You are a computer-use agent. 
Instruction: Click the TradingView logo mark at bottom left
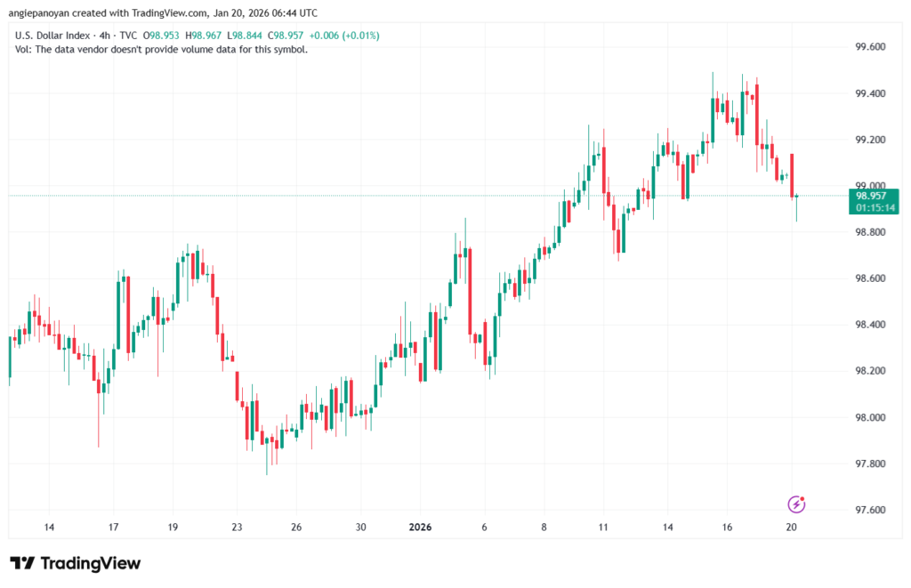[x=21, y=564]
